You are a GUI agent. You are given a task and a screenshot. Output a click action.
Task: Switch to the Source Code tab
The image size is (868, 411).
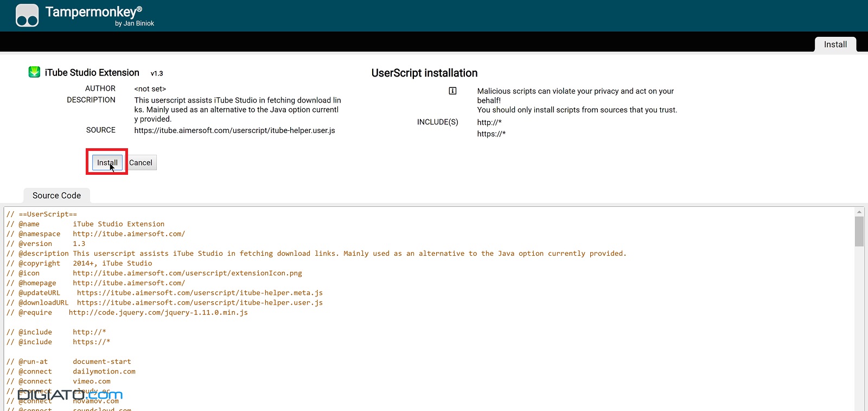coord(56,195)
